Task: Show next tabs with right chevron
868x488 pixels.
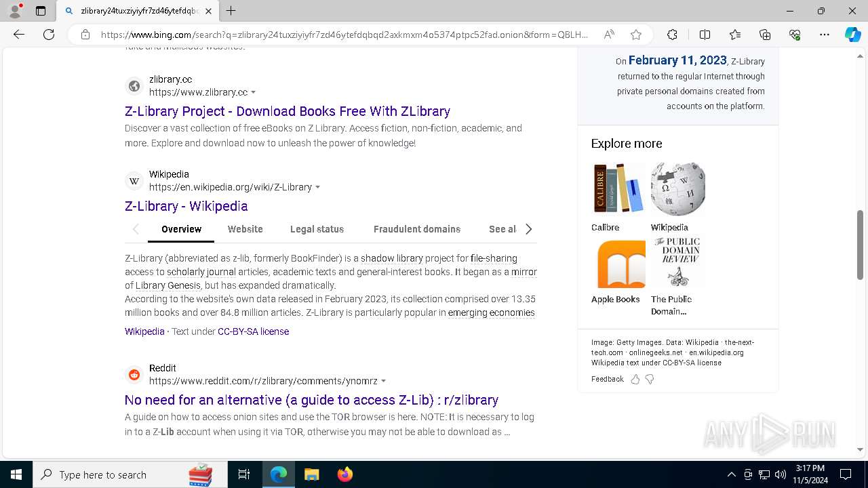Action: coord(529,229)
